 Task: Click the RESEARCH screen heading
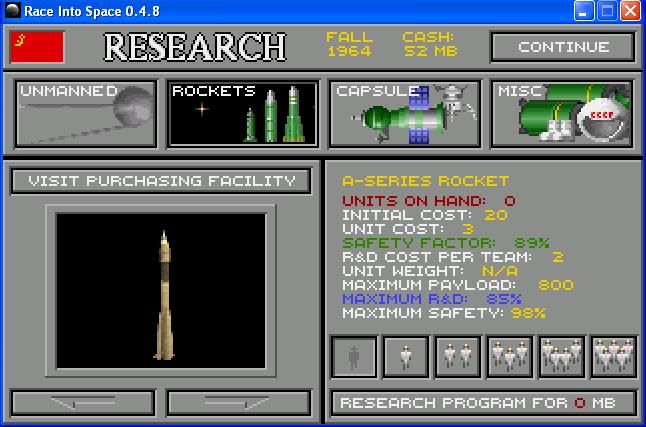[195, 47]
